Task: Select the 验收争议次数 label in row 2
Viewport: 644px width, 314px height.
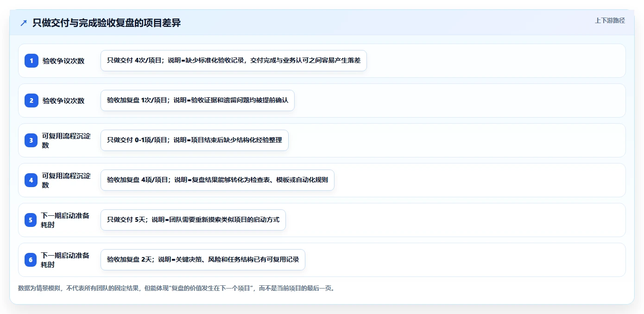Action: 63,100
